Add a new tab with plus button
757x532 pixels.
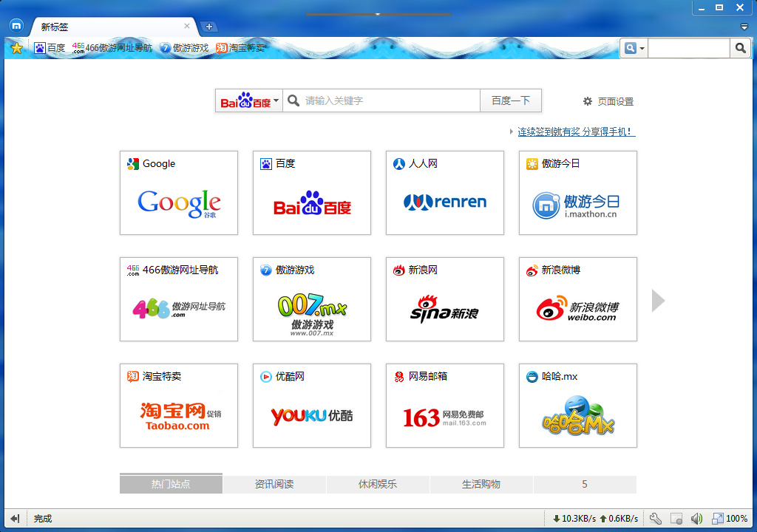click(209, 27)
